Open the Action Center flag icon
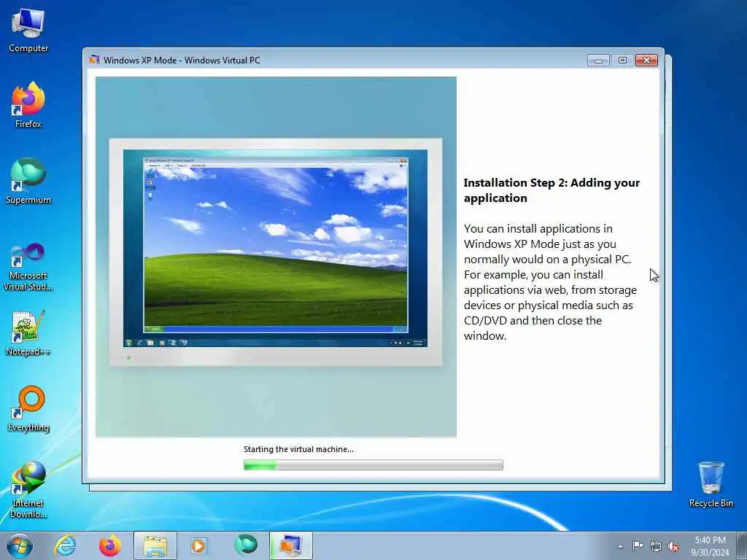 (x=637, y=546)
